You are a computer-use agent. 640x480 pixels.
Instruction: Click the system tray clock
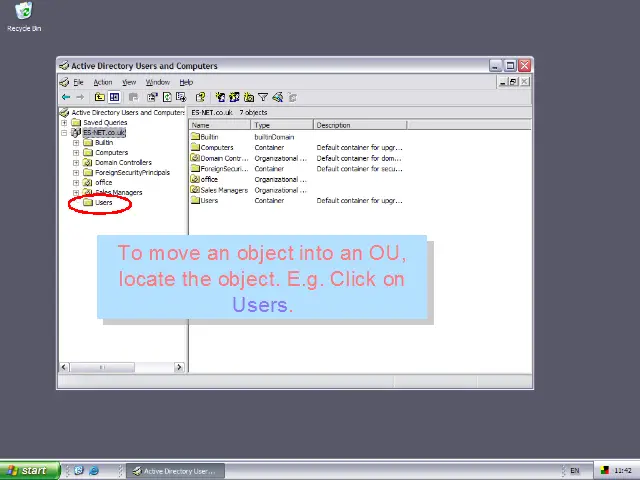point(623,471)
